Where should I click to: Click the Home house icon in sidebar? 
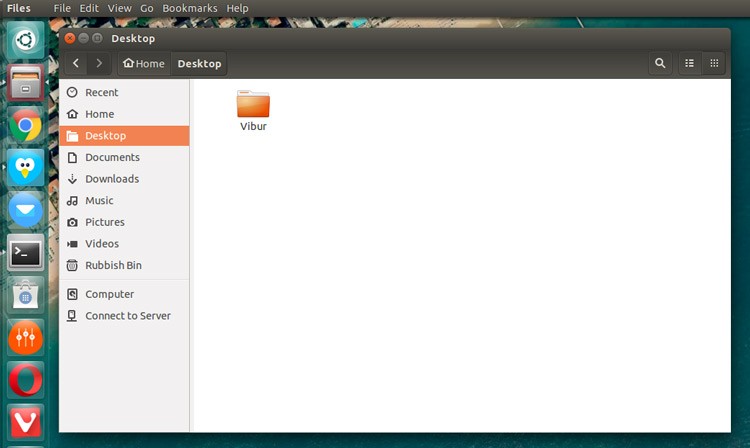click(x=72, y=114)
